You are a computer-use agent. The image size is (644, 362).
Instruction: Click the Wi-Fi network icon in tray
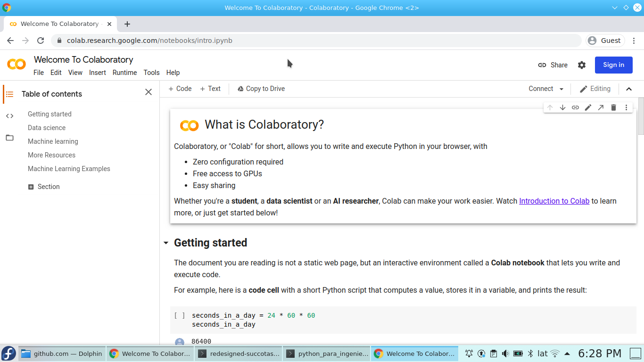coord(555,354)
